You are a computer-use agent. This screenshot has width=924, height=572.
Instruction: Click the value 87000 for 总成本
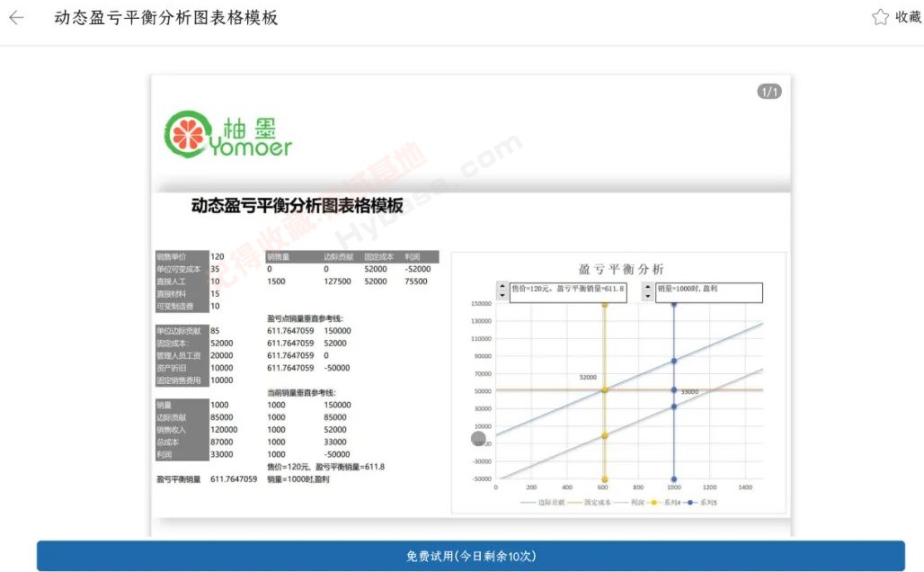222,442
